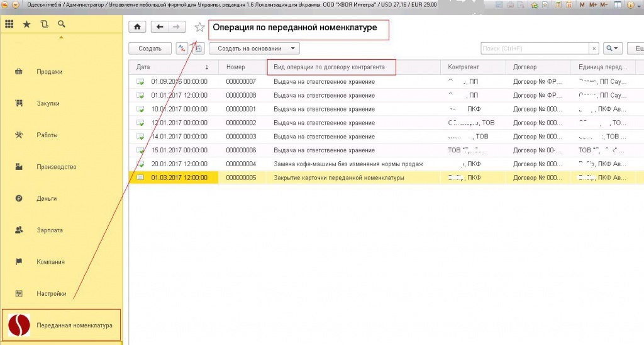Open the info (i) help icon
644x345 pixels.
[x=630, y=5]
